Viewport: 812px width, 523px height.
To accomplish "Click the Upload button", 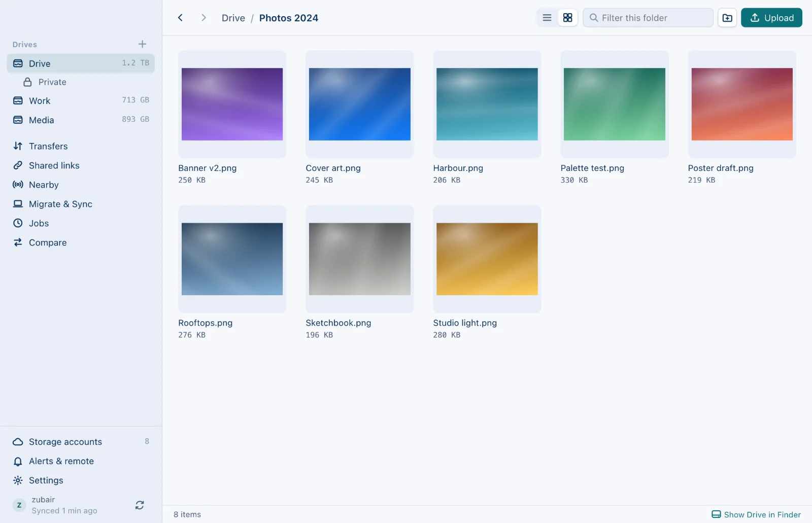I will click(x=771, y=18).
